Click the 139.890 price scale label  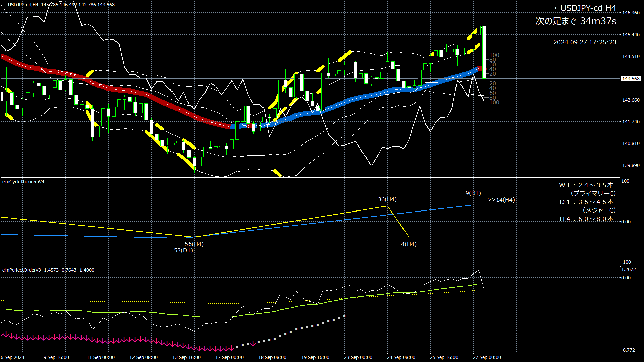(631, 165)
